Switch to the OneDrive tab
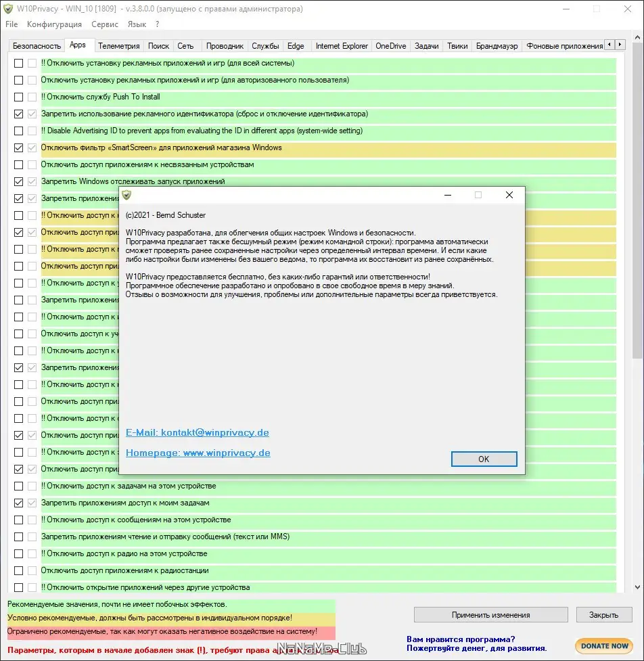The image size is (644, 661). click(391, 46)
